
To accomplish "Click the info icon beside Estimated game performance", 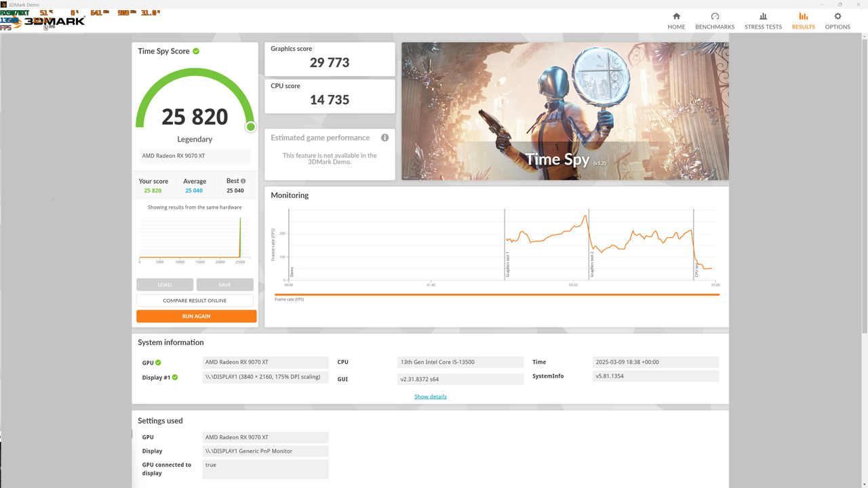I will pyautogui.click(x=384, y=138).
